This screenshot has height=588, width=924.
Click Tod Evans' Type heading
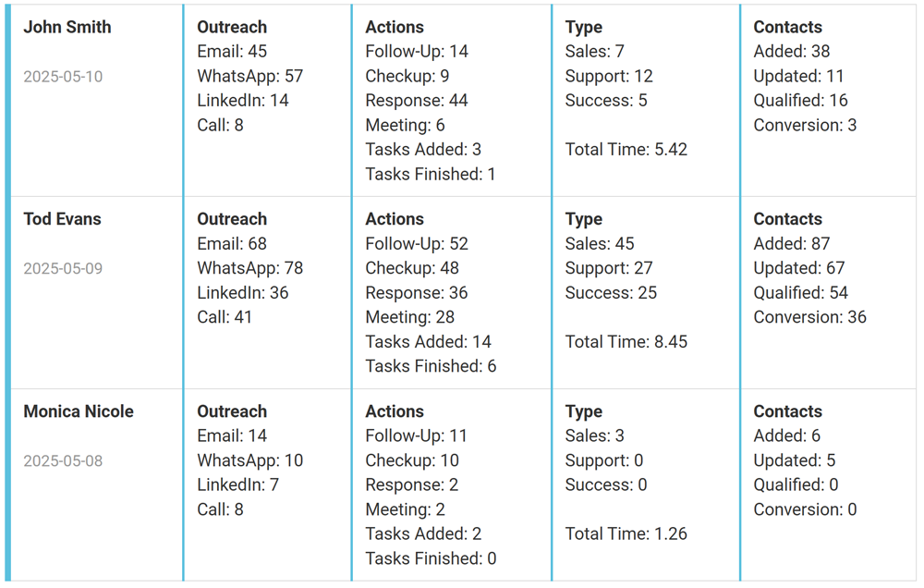coord(584,220)
